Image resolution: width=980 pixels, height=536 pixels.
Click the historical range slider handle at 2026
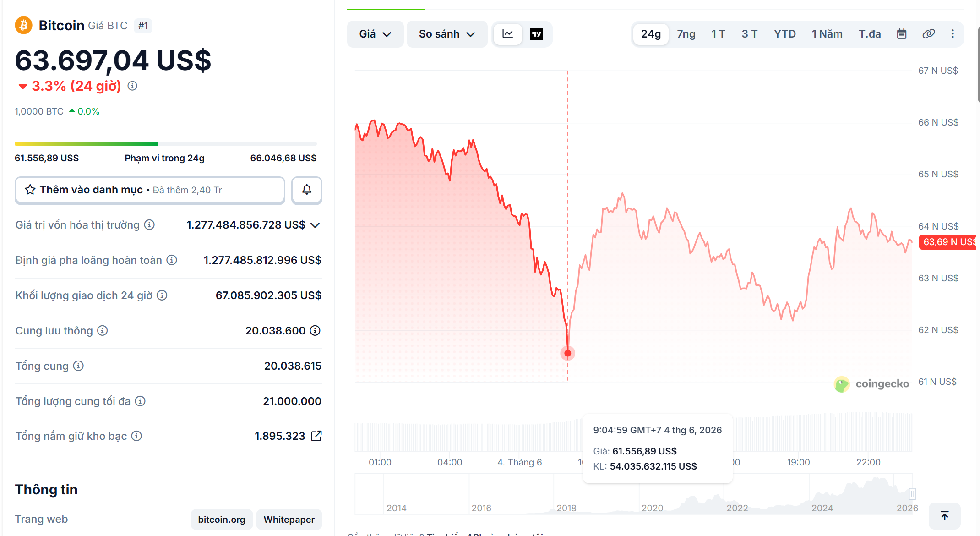[x=912, y=494]
